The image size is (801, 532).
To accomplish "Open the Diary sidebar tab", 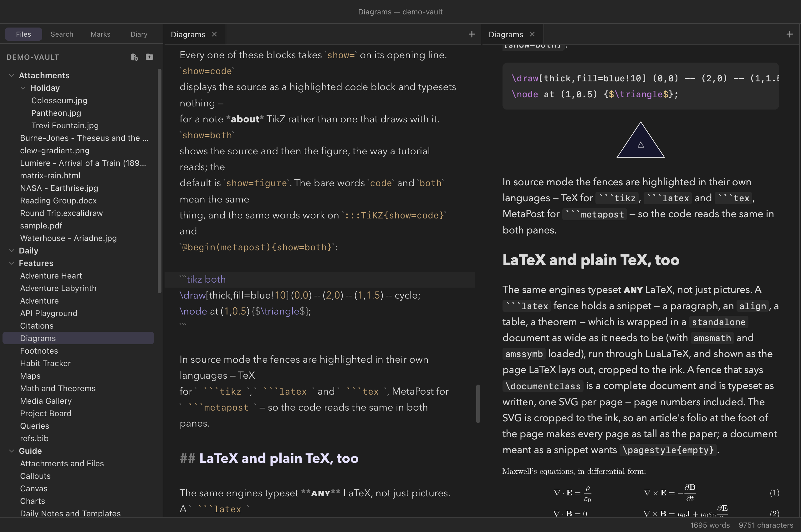I will 139,34.
